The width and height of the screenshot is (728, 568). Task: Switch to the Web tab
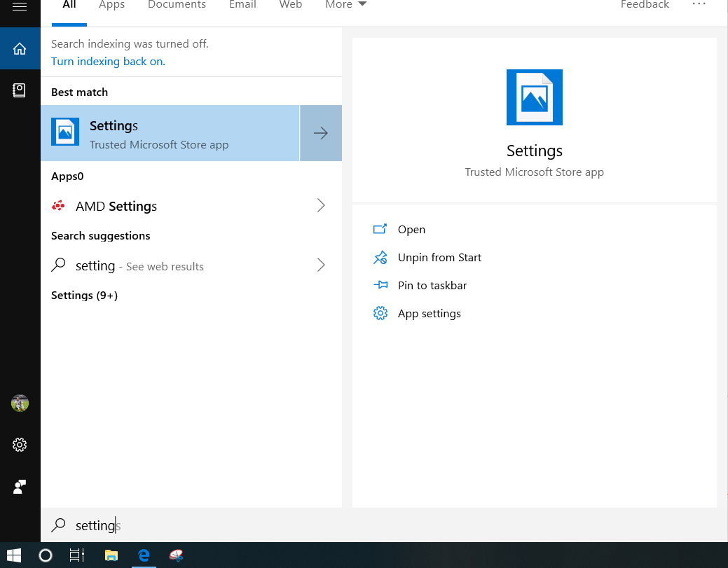[x=291, y=5]
